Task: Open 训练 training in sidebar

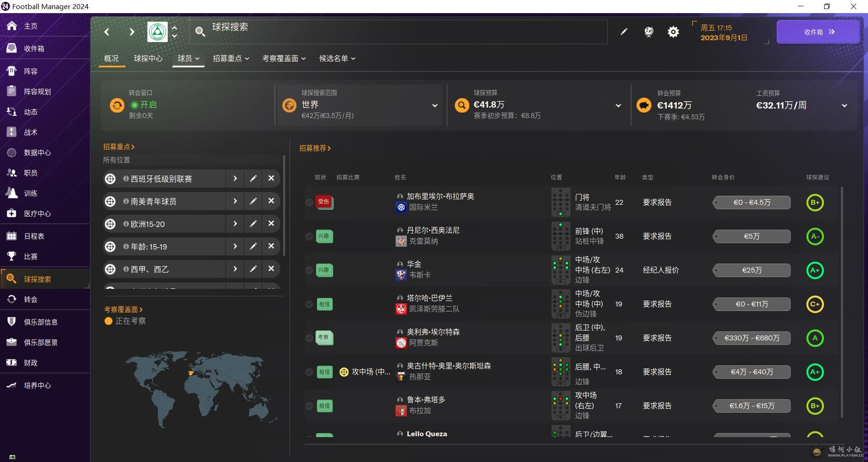Action: click(x=45, y=193)
